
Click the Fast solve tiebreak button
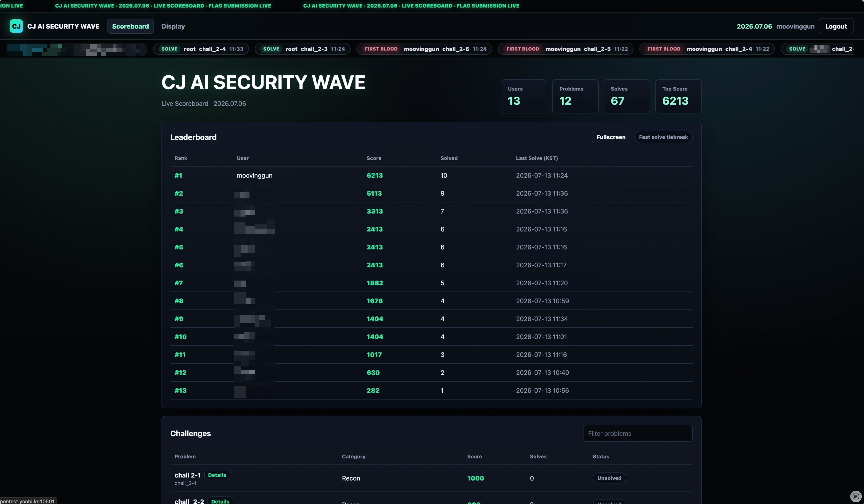point(663,137)
